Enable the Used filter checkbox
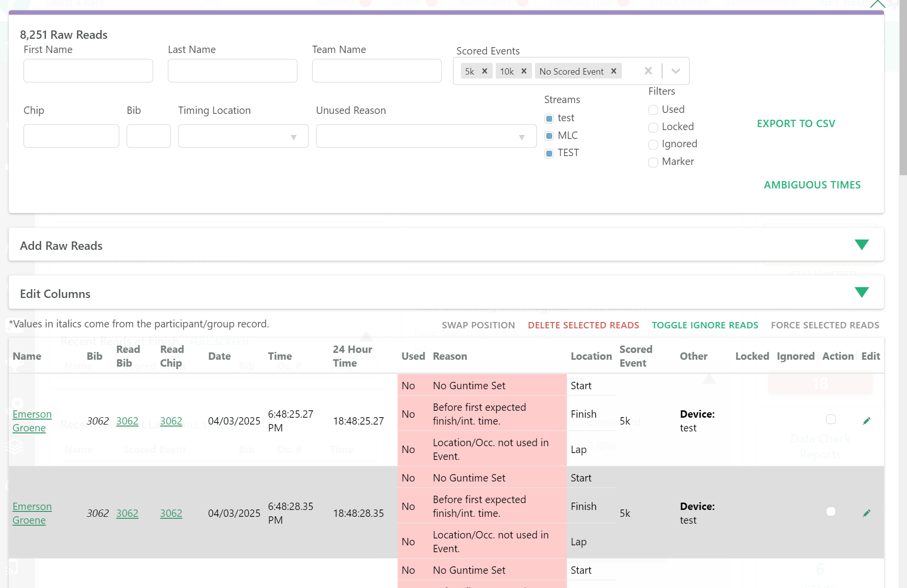 pyautogui.click(x=653, y=110)
